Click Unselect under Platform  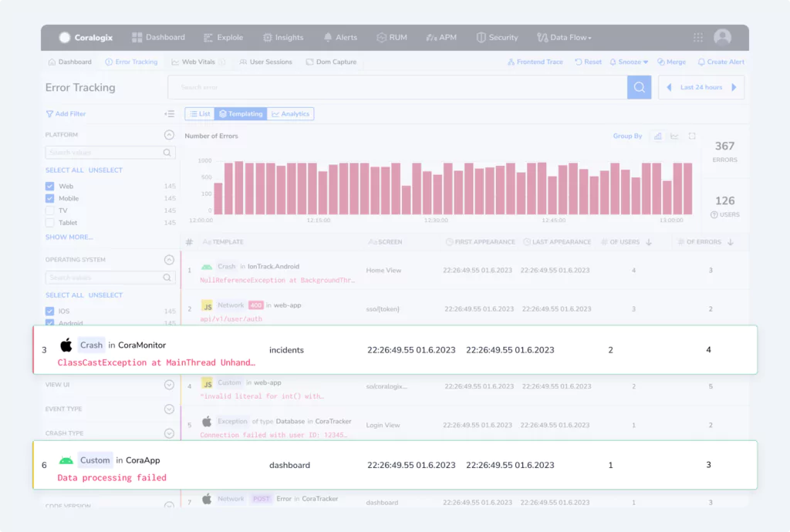tap(105, 170)
